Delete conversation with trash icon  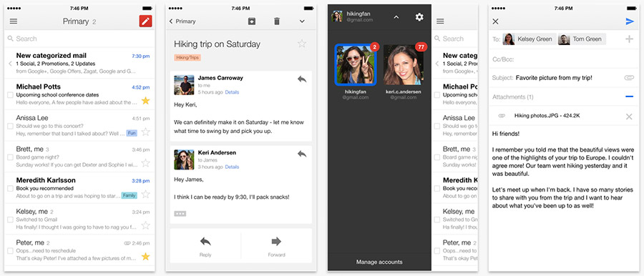click(x=277, y=21)
